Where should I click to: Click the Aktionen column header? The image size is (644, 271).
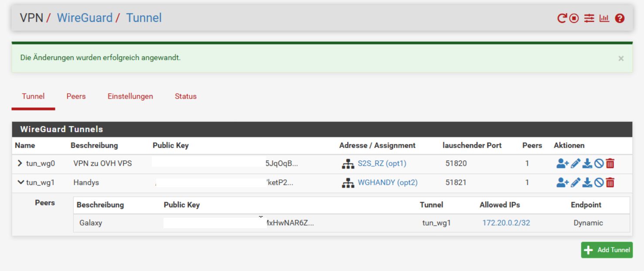tap(569, 145)
